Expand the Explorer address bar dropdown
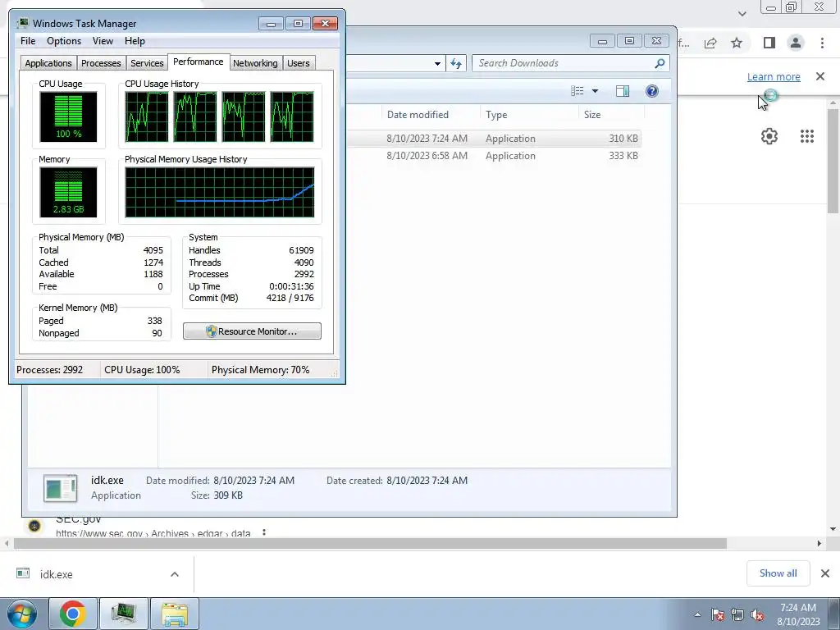The height and width of the screenshot is (630, 840). (437, 63)
